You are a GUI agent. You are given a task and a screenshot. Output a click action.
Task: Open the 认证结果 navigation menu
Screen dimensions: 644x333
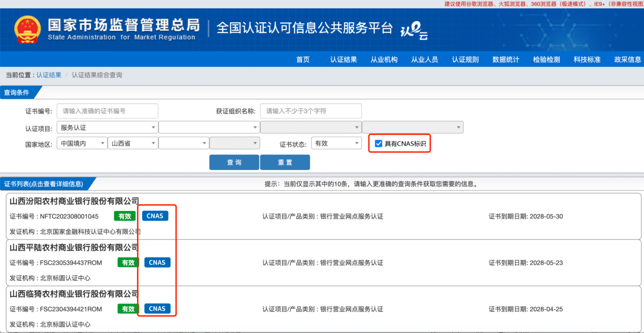(344, 59)
